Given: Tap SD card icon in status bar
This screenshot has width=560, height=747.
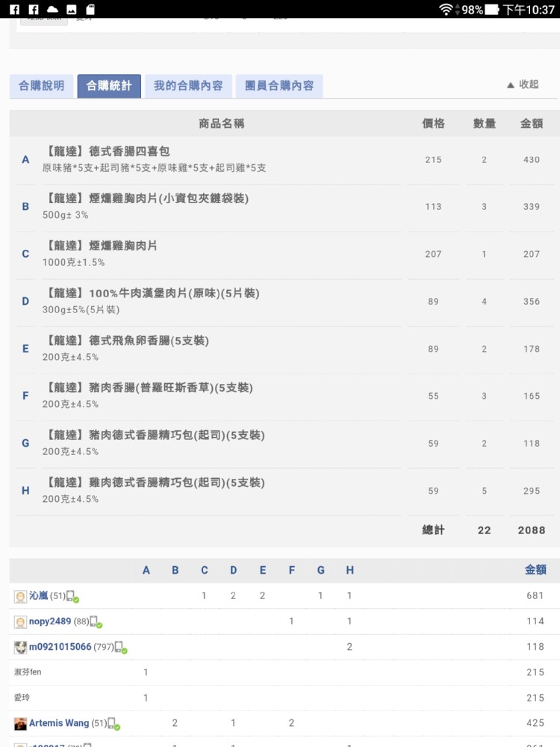Looking at the screenshot, I should (x=90, y=9).
